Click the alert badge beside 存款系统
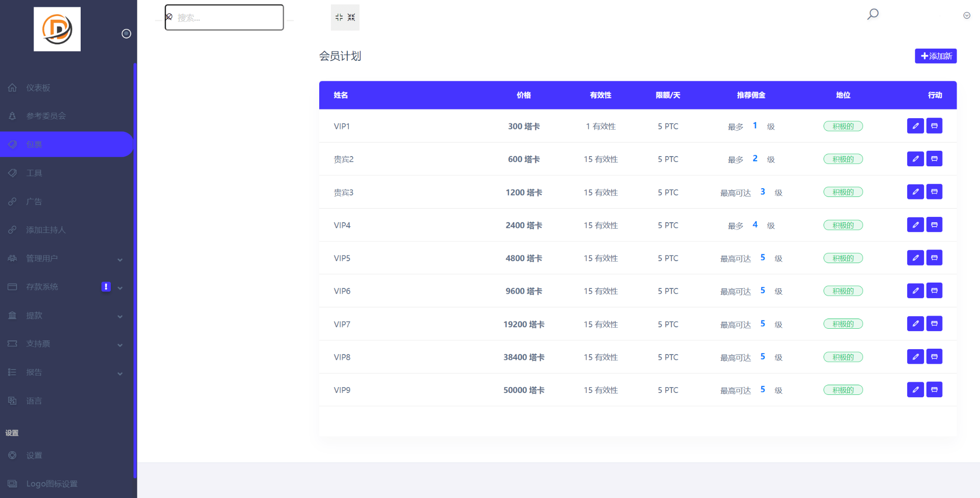Image resolution: width=980 pixels, height=498 pixels. (x=106, y=287)
